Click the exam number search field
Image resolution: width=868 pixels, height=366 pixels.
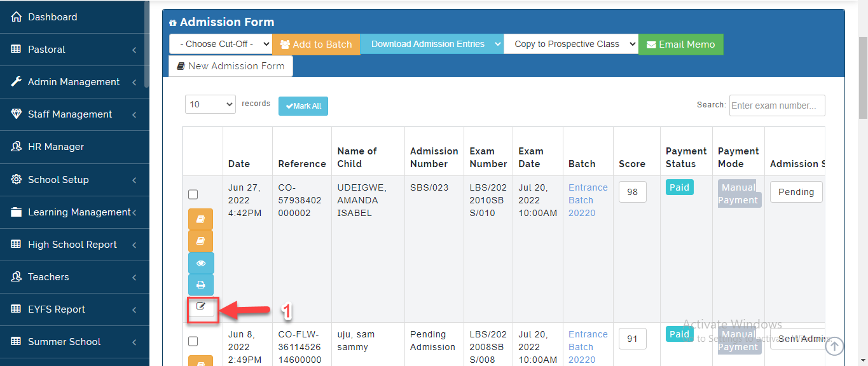(777, 105)
